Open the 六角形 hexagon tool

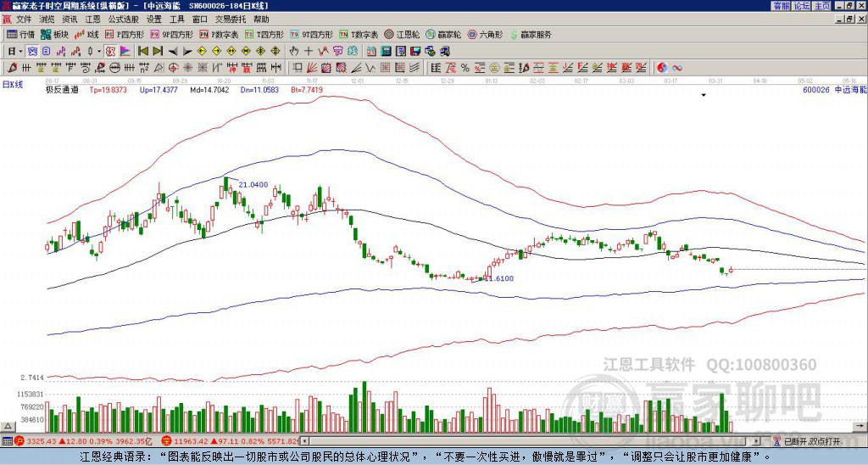point(485,34)
